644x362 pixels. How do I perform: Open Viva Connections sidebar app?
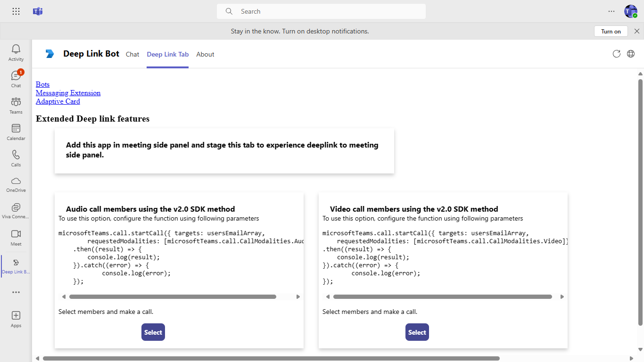[x=16, y=211]
